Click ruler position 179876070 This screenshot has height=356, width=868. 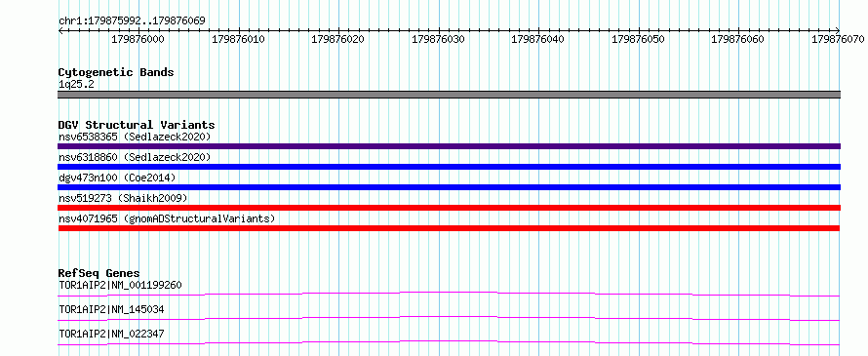pos(839,39)
